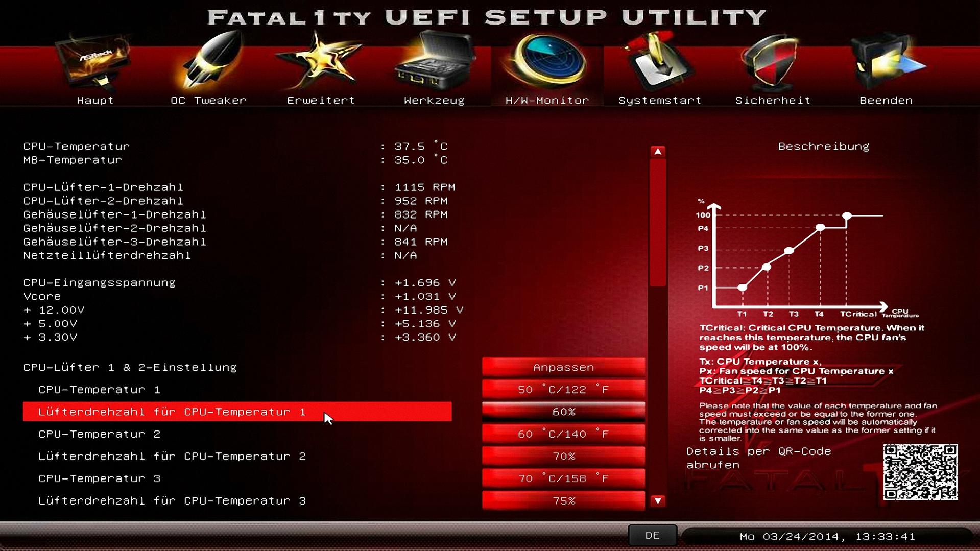Click scrollbar up arrow
Image resolution: width=980 pixels, height=551 pixels.
click(658, 152)
